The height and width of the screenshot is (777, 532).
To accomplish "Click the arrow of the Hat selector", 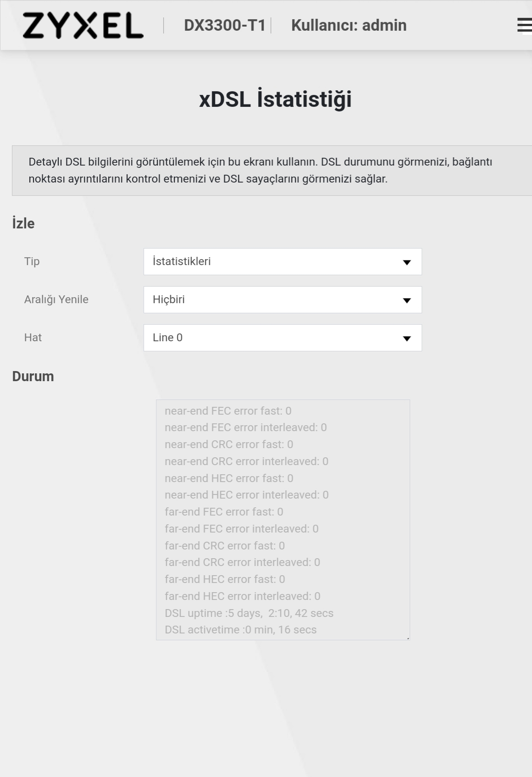I will point(407,339).
